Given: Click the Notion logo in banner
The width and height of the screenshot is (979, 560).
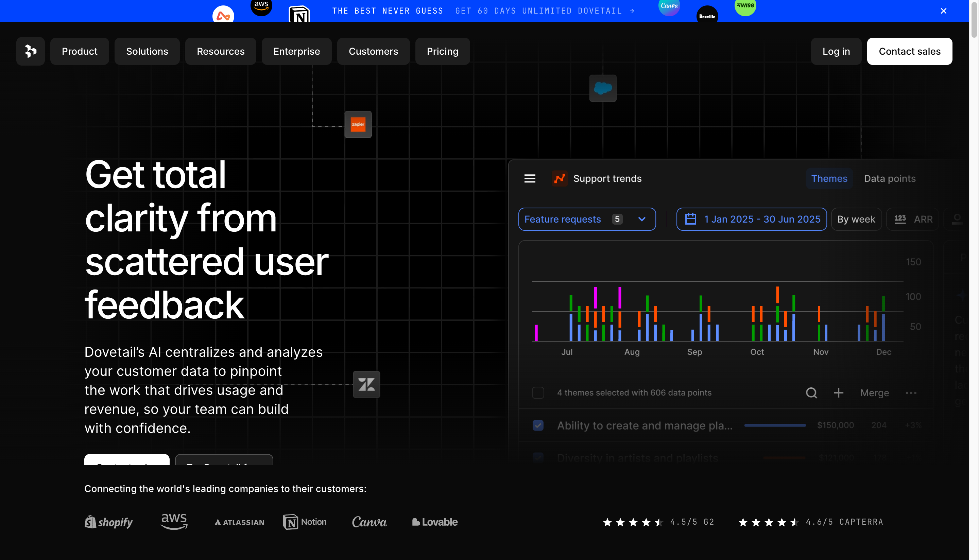Looking at the screenshot, I should coord(299,15).
